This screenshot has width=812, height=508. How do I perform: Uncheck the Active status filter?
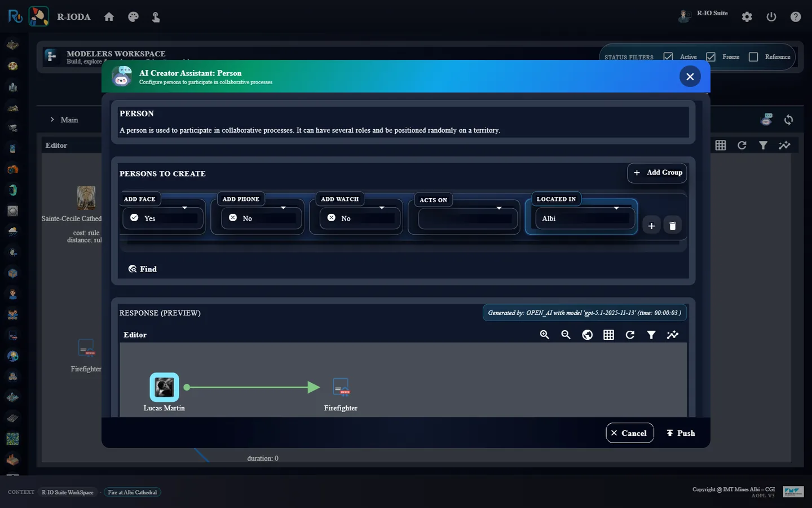tap(668, 57)
